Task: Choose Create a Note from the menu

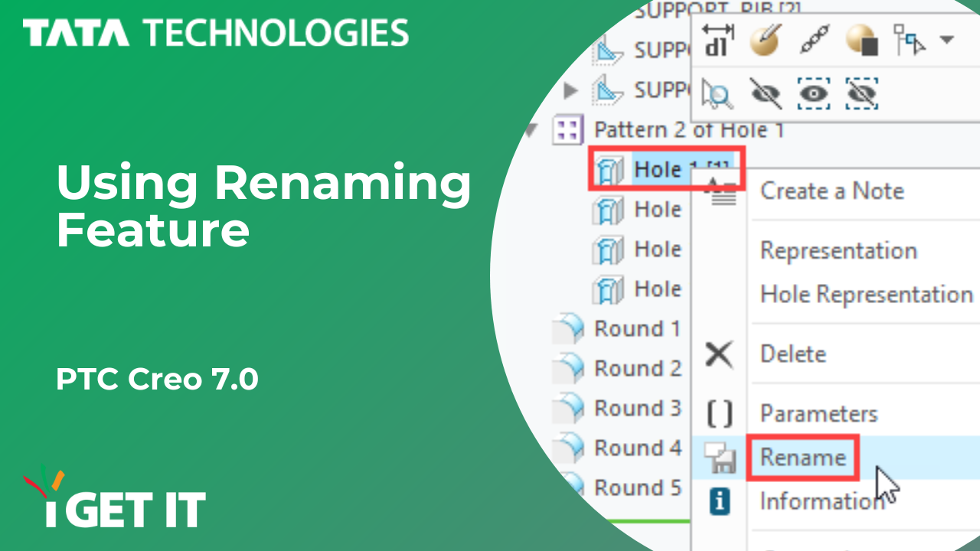Action: pyautogui.click(x=831, y=191)
